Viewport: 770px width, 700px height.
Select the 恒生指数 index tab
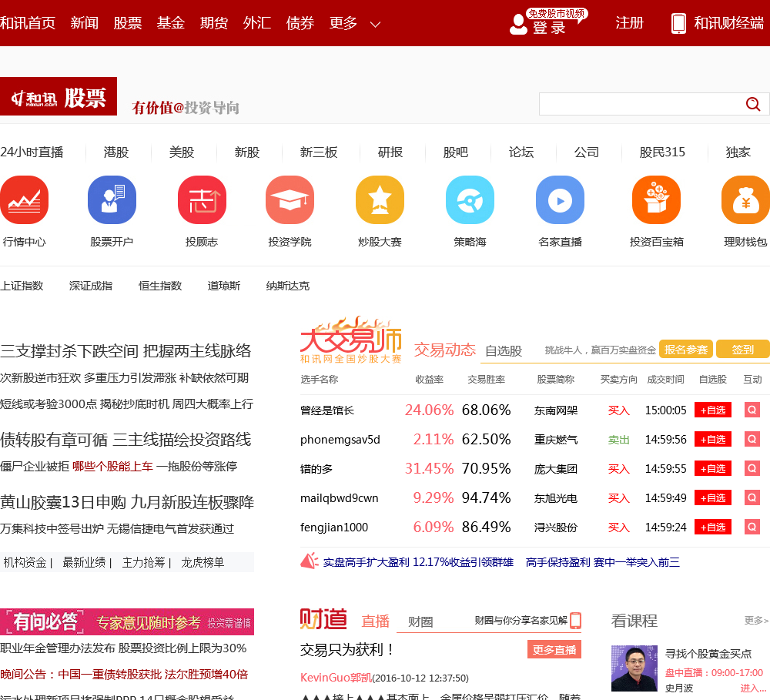[x=160, y=286]
